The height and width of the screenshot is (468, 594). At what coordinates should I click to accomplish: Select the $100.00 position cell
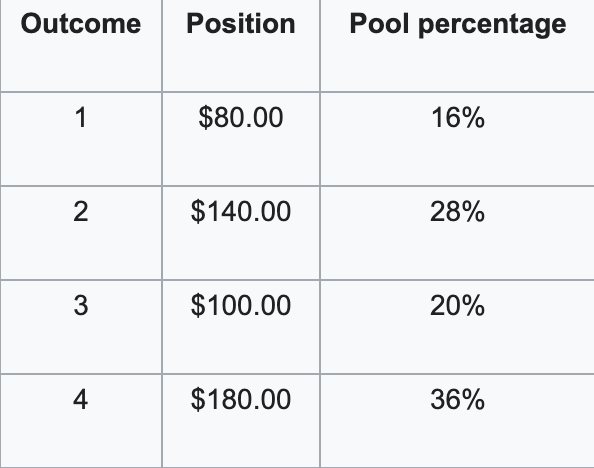point(241,327)
